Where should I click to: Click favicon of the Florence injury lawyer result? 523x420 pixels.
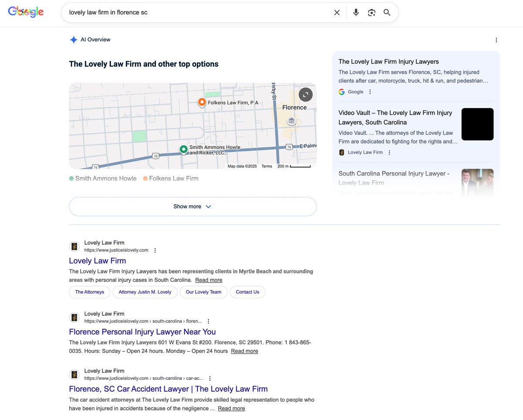tap(75, 318)
